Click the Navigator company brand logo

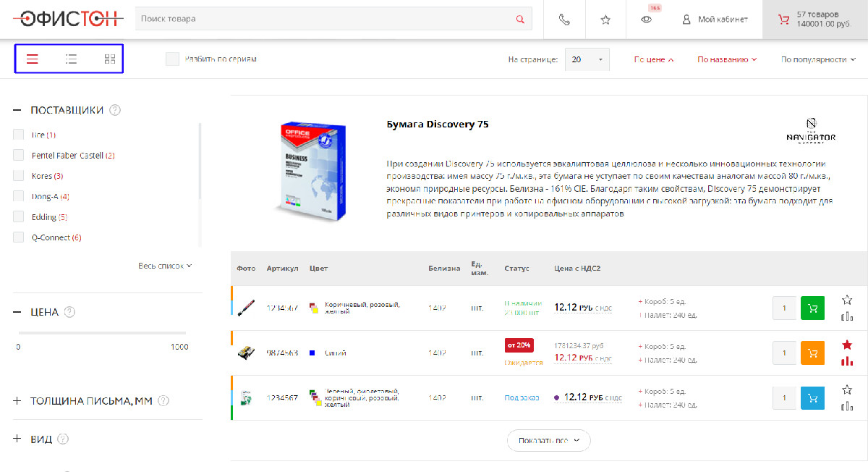coord(811,130)
